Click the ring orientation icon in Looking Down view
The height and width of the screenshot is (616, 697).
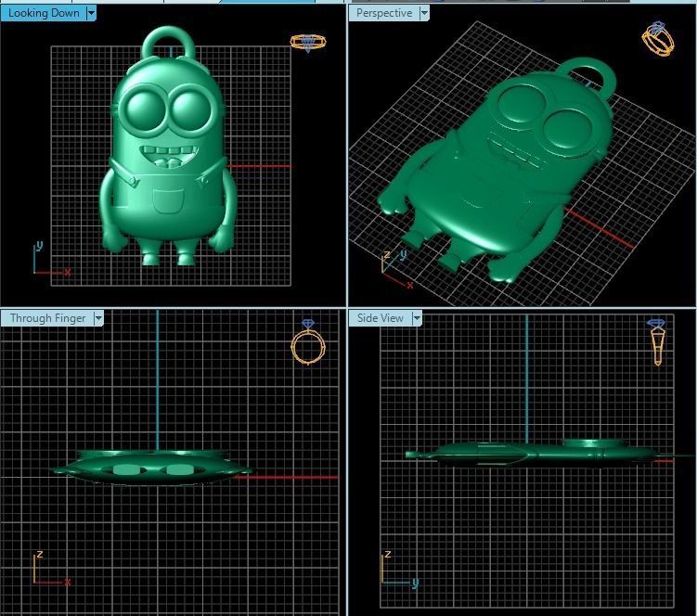point(308,43)
